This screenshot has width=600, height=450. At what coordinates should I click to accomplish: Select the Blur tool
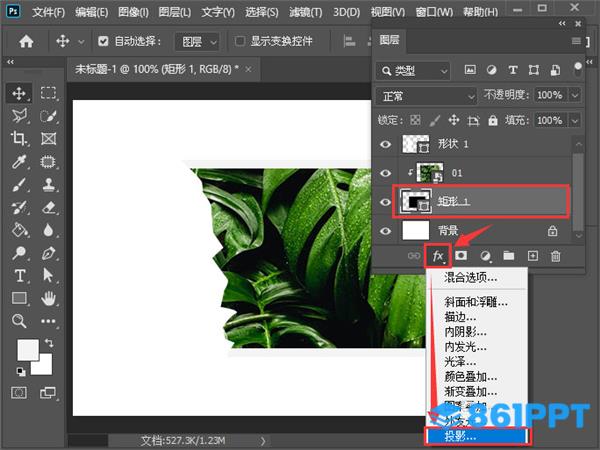point(48,230)
